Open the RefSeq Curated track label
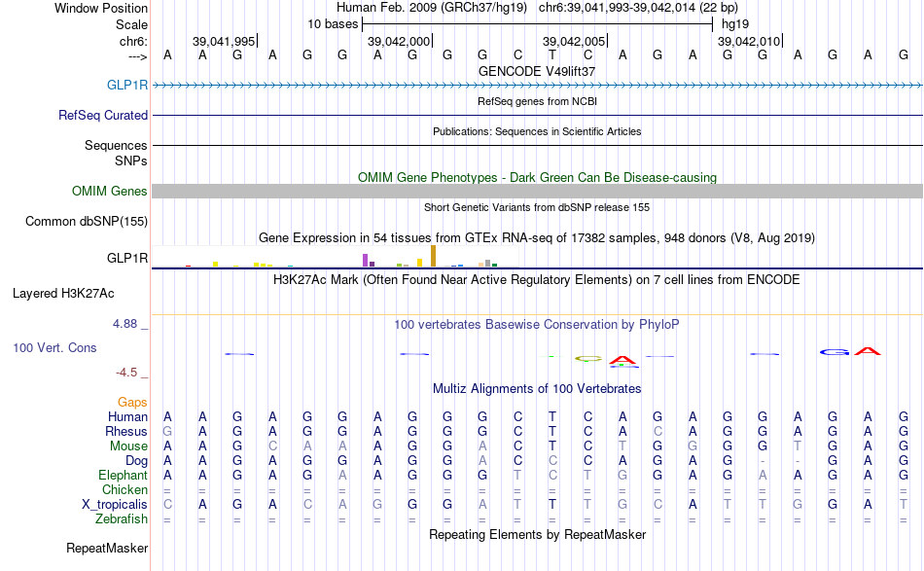This screenshot has height=571, width=924. (x=103, y=115)
